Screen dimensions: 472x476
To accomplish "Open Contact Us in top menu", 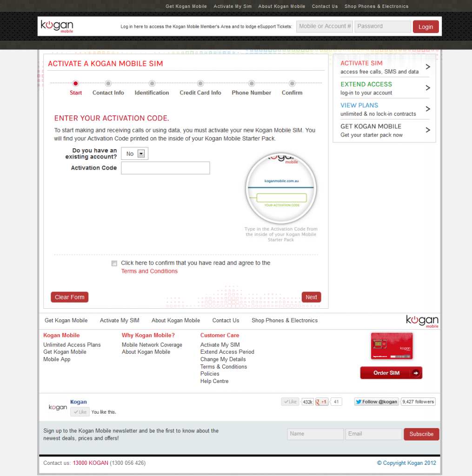I will coord(325,7).
